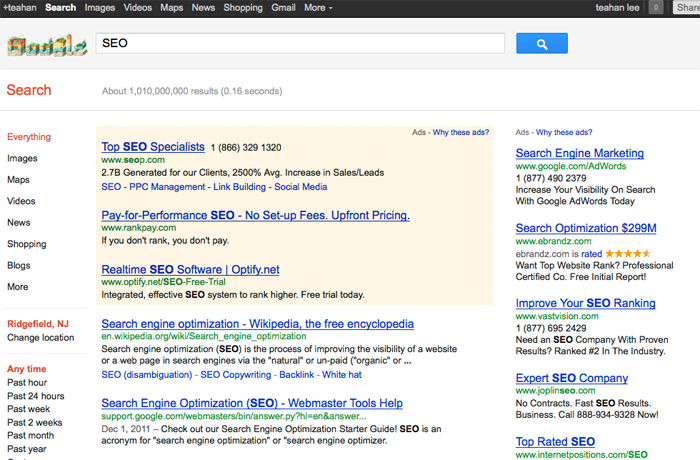The height and width of the screenshot is (460, 700).
Task: Click en.wikipedia.org green URL
Action: 204,336
